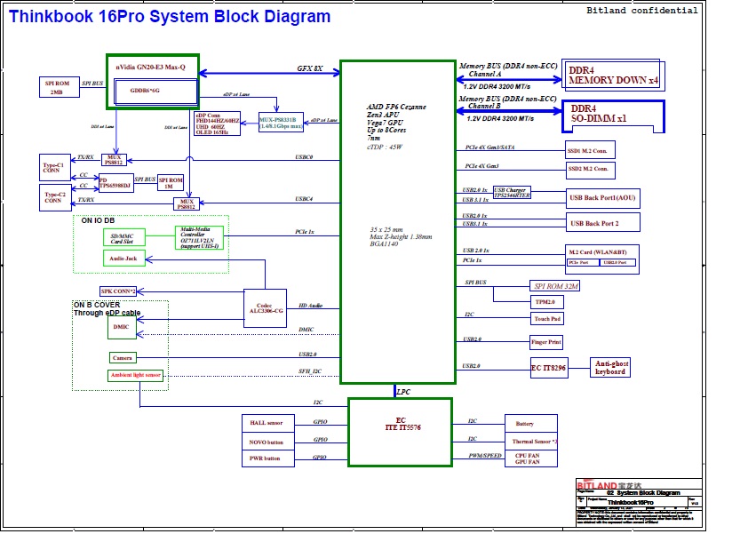Click the "DDR4 SO-DIMM x1" block

(x=613, y=116)
